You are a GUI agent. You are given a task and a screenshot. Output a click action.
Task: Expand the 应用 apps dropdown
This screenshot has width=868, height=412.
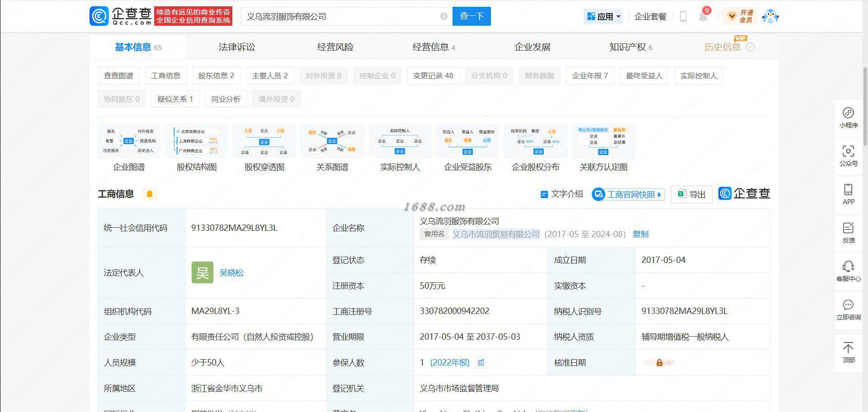[x=604, y=17]
